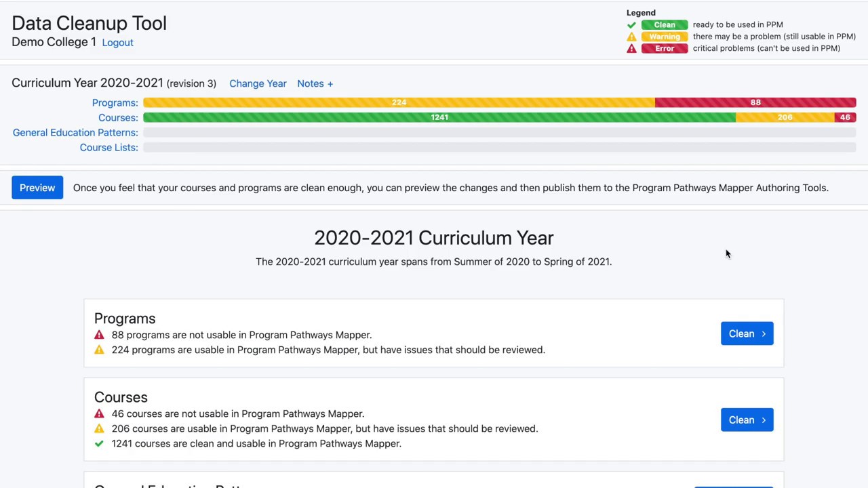
Task: Click the red error icon in Programs card
Action: pos(99,335)
